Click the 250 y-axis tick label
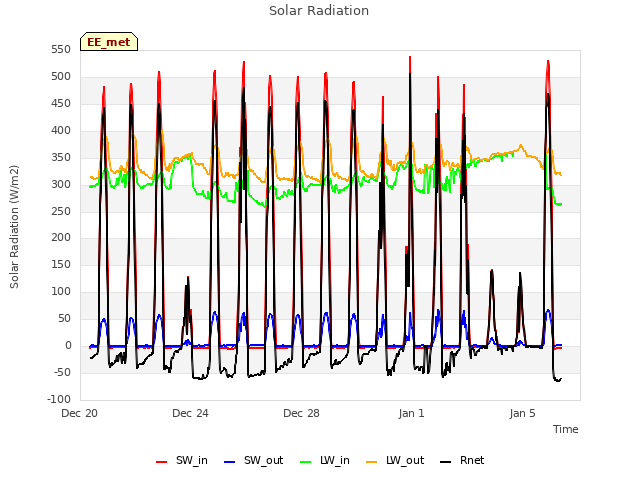The image size is (640, 480). 61,211
